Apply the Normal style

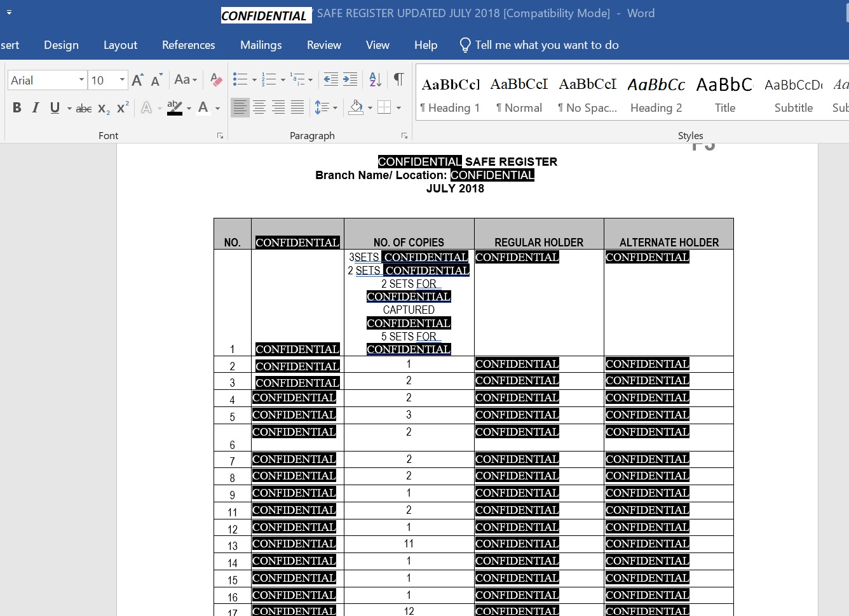click(519, 95)
